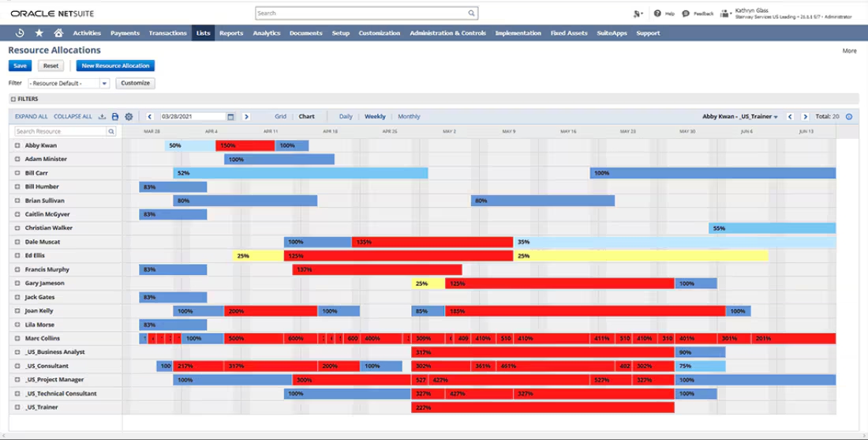The image size is (868, 440).
Task: Open the Transactions menu
Action: [168, 33]
